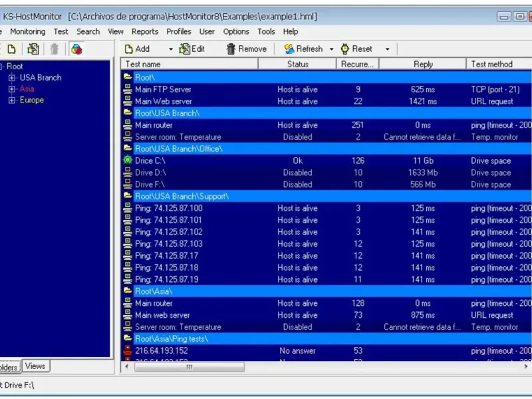Click the green Drice C:\ test status icon
This screenshot has width=532, height=399.
(x=128, y=161)
